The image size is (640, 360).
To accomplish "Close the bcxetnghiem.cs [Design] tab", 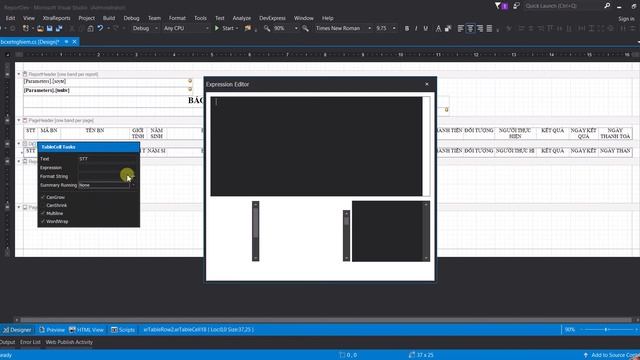I will pyautogui.click(x=74, y=42).
